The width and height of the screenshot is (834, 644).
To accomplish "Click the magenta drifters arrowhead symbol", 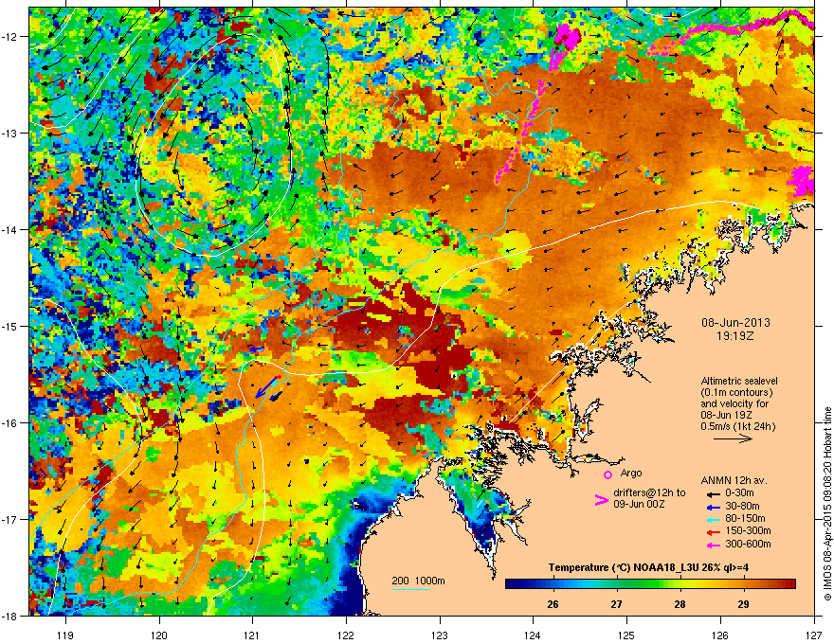I will [601, 500].
